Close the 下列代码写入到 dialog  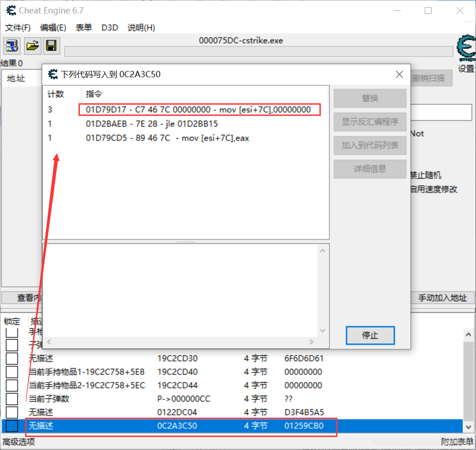399,75
